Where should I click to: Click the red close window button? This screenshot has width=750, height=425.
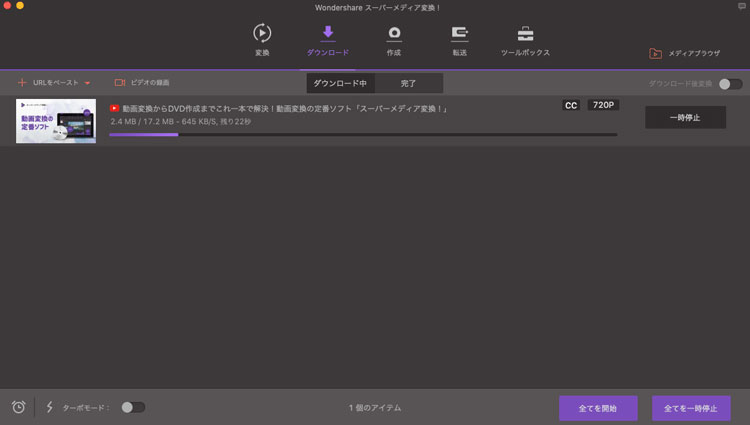click(x=7, y=5)
